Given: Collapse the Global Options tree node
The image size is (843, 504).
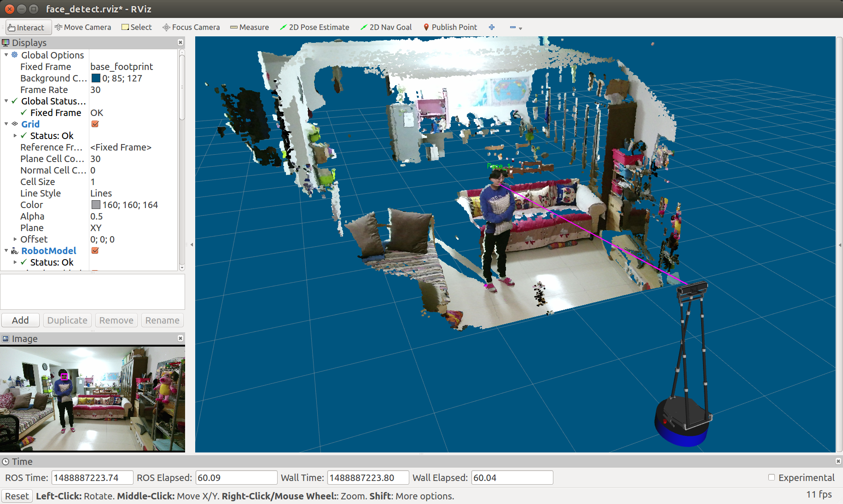Looking at the screenshot, I should pos(6,55).
